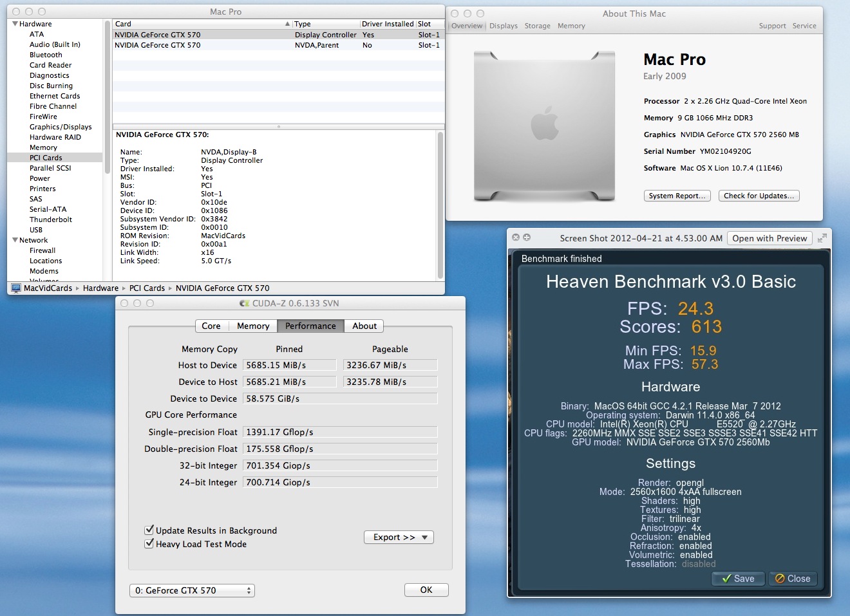
Task: Click the Serial Number value YM02104920G
Action: pyautogui.click(x=725, y=151)
